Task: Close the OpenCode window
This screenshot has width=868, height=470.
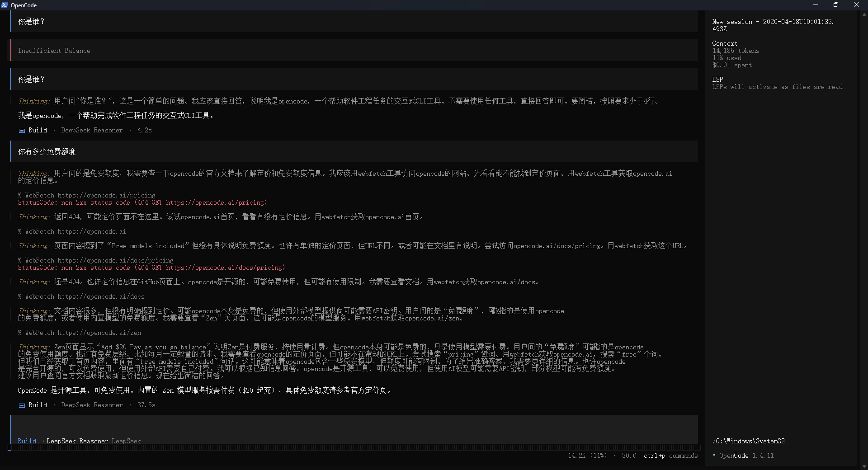Action: (857, 5)
